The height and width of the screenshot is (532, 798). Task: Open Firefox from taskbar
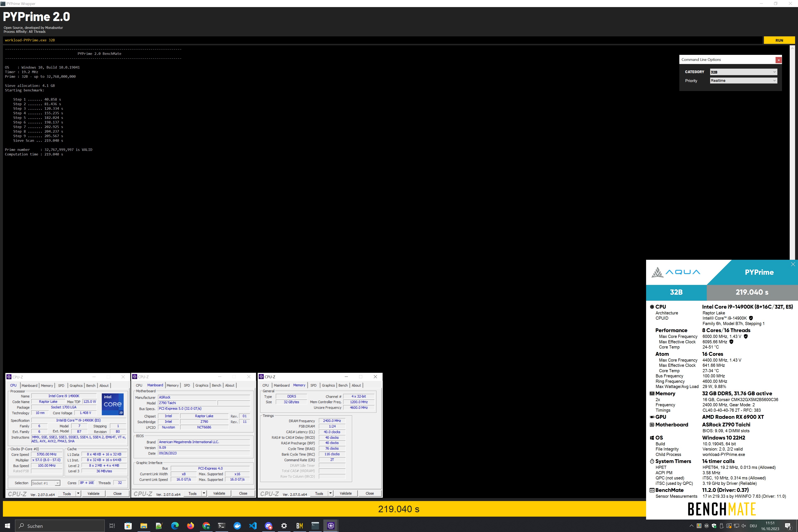point(190,526)
